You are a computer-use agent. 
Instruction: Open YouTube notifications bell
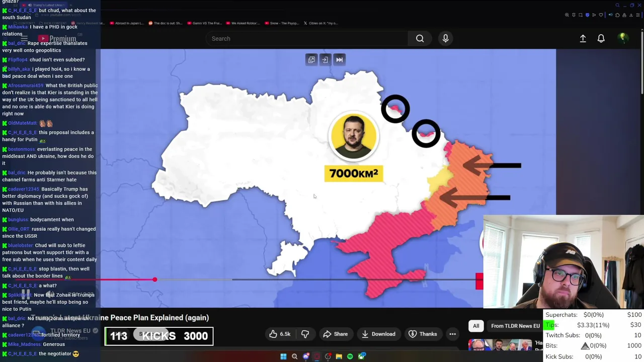coord(601,38)
